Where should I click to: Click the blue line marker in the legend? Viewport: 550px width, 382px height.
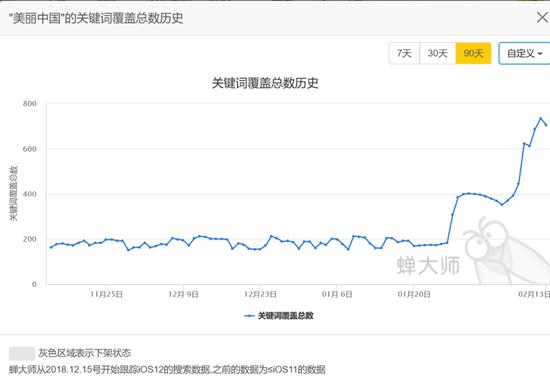(249, 316)
